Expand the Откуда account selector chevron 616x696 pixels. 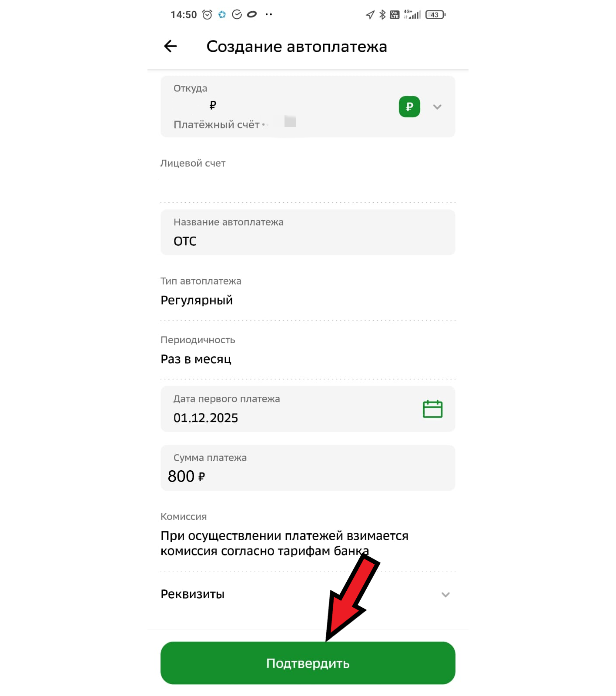[x=437, y=107]
